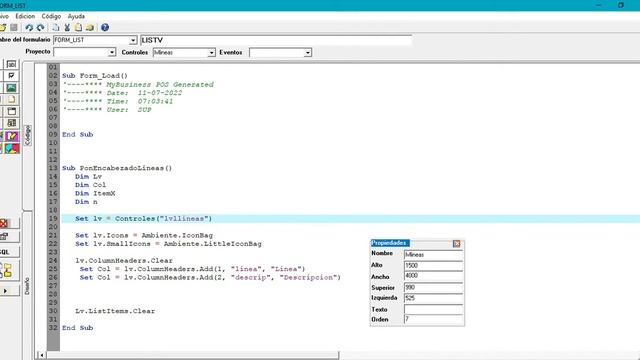This screenshot has height=360, width=640.
Task: Click the folder tree icon in sidebar
Action: (x=6, y=271)
